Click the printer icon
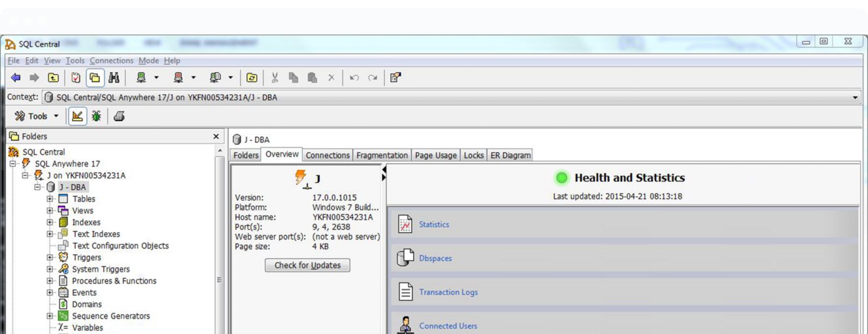Screen dimensions: 868x334 119,116
